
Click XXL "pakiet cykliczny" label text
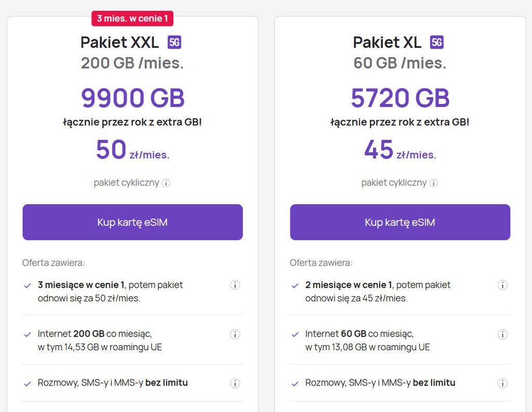pyautogui.click(x=126, y=183)
